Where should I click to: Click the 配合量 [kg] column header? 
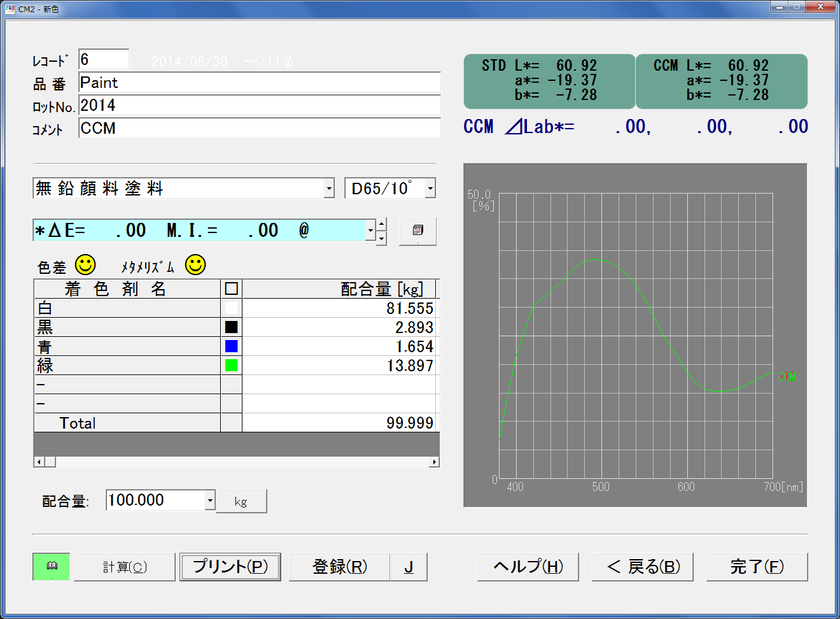[339, 289]
